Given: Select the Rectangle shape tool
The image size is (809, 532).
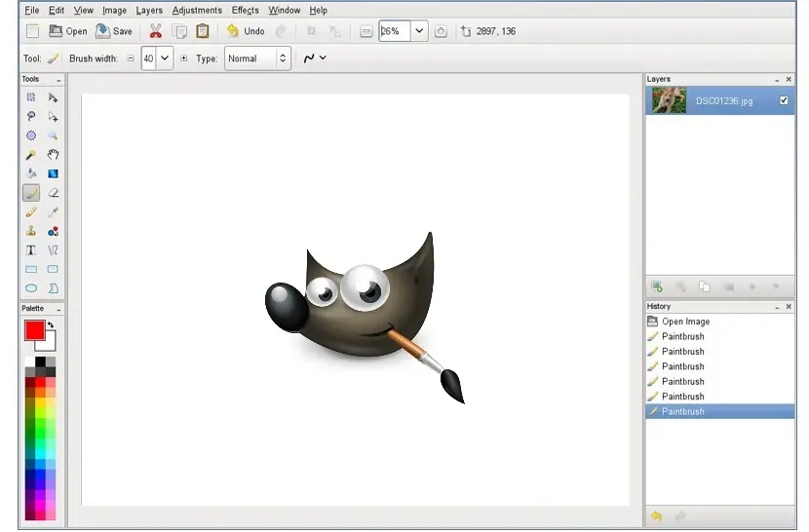Looking at the screenshot, I should (31, 269).
